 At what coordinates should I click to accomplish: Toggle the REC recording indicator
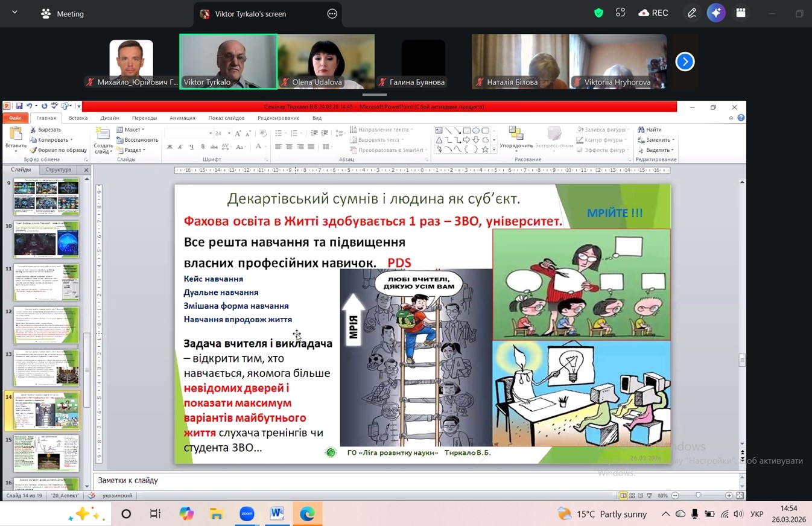click(653, 13)
